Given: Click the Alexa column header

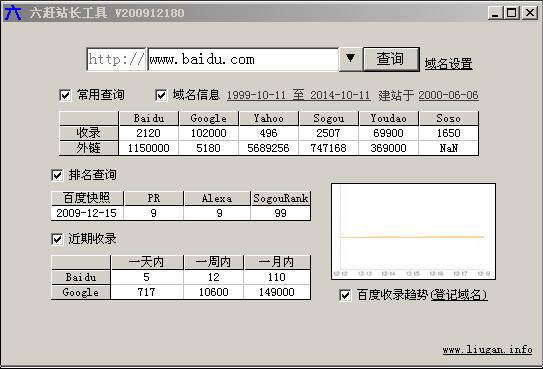Looking at the screenshot, I should (x=217, y=198).
